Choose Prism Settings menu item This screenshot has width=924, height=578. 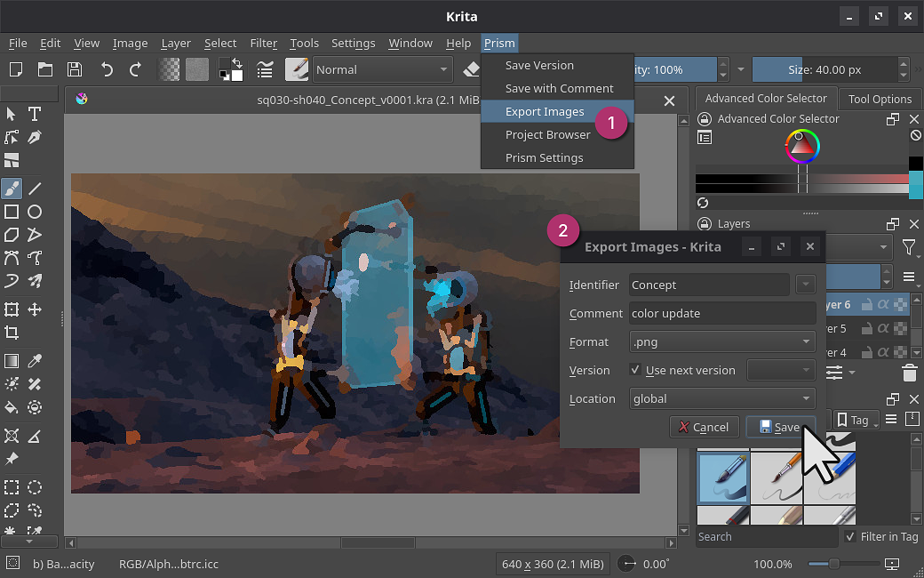pyautogui.click(x=557, y=157)
